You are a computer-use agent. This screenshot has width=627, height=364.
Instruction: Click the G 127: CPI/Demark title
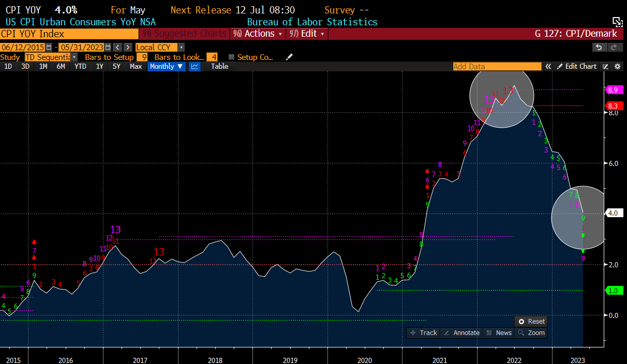tap(576, 34)
